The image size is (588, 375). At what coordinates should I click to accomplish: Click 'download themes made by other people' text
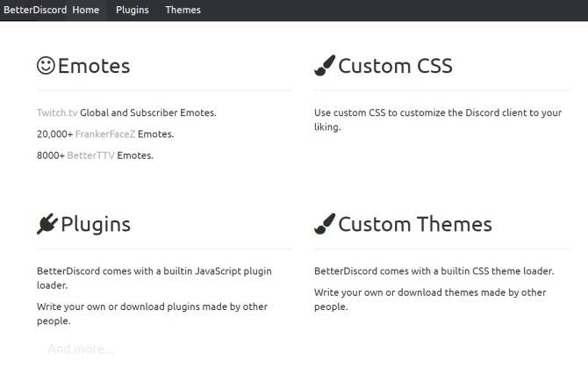[x=430, y=299]
